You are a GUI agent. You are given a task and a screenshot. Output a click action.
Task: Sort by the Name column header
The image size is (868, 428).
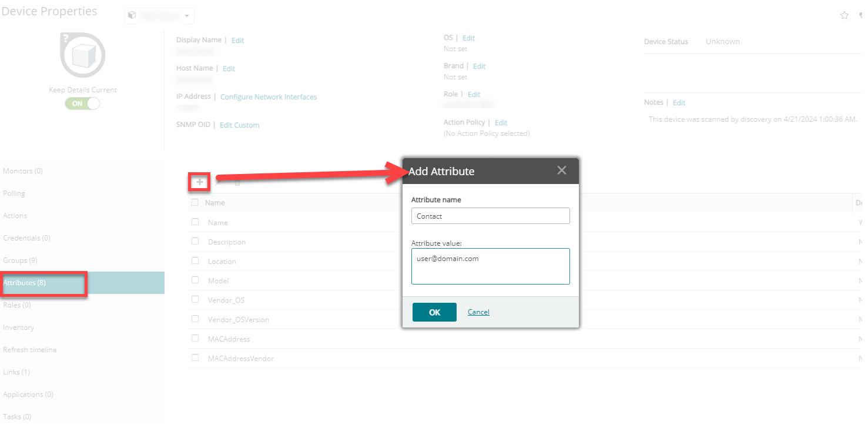point(215,203)
